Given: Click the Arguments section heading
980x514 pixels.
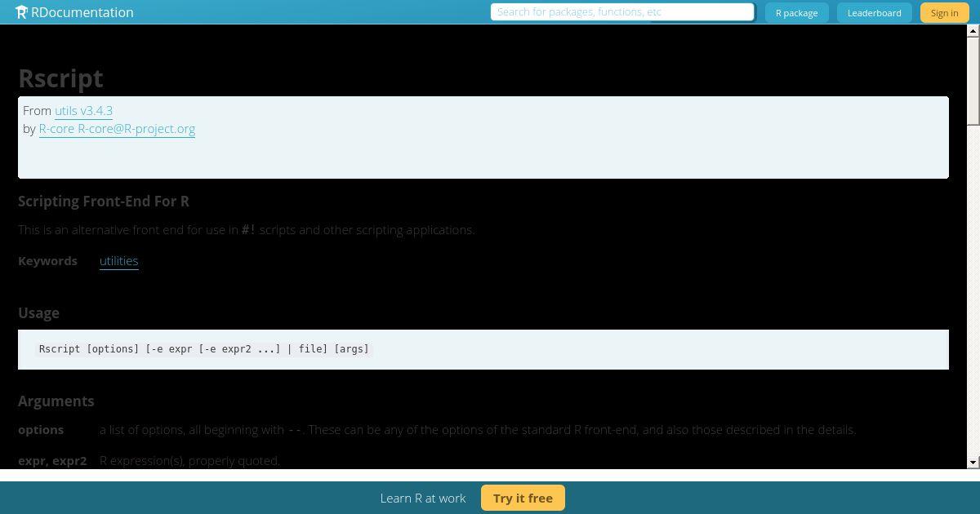Looking at the screenshot, I should (56, 401).
